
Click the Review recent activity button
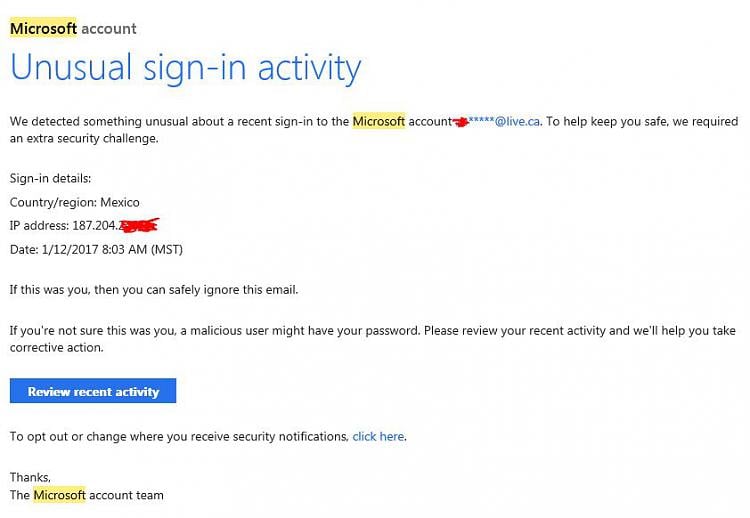(x=93, y=390)
